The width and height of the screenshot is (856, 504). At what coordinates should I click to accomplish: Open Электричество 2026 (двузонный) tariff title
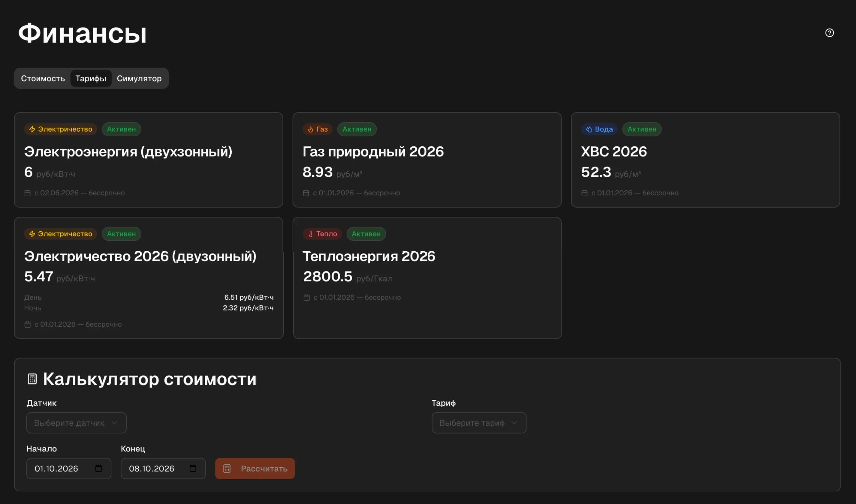coord(140,256)
